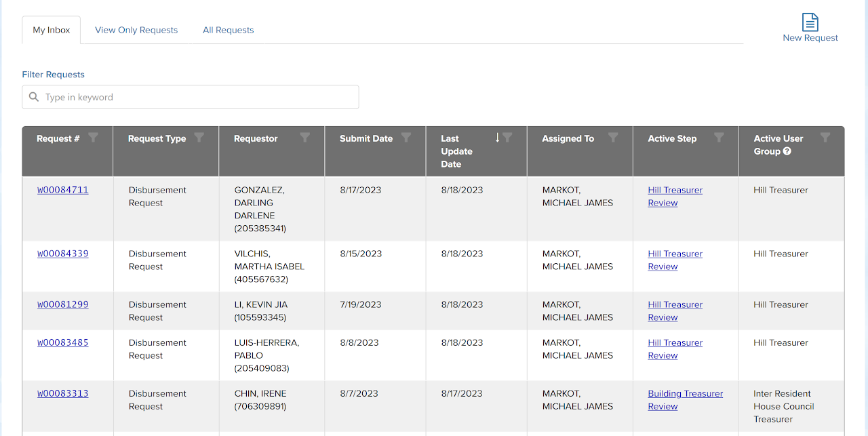This screenshot has height=436, width=868.
Task: Click the magnifying glass in the search box
Action: coord(34,97)
